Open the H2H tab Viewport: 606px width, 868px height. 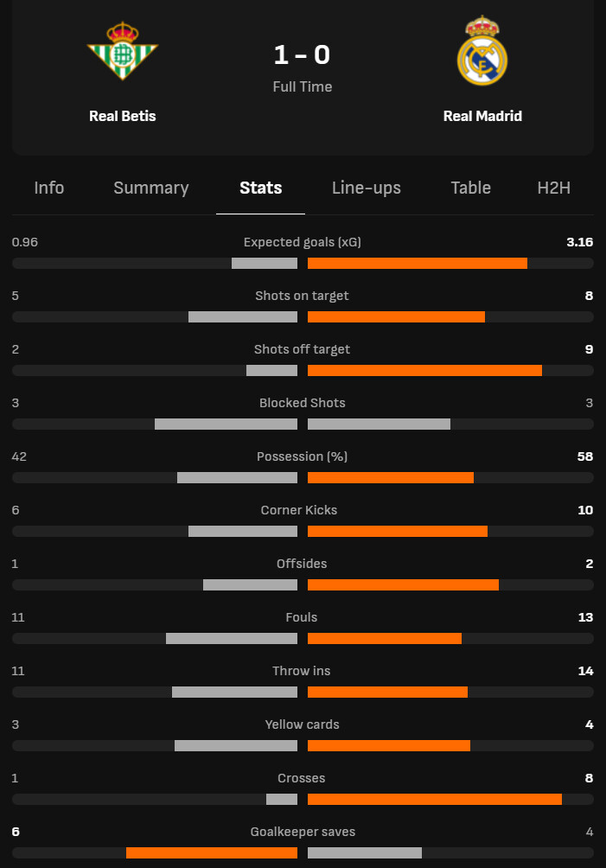tap(553, 188)
